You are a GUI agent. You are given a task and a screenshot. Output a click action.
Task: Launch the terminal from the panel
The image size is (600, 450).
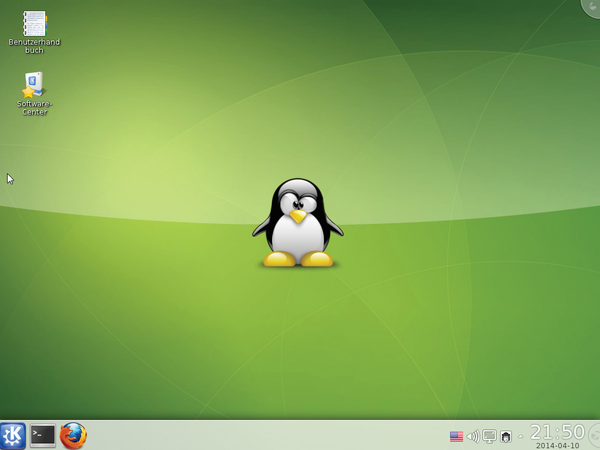tap(42, 435)
